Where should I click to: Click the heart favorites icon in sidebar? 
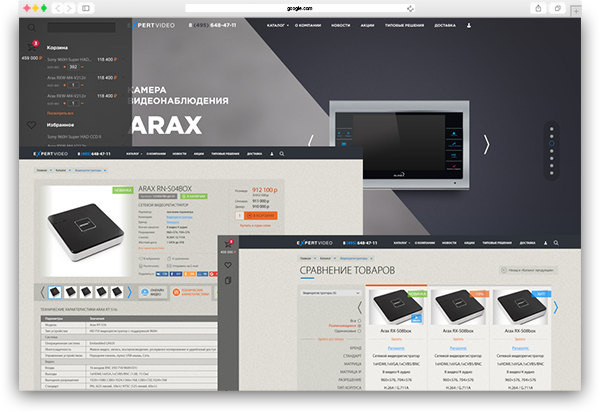(x=31, y=125)
